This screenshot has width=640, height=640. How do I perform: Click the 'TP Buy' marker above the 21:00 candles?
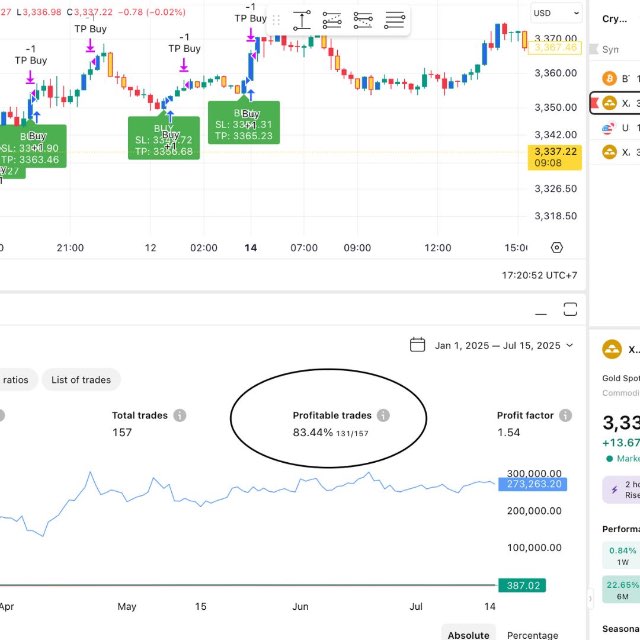point(91,29)
